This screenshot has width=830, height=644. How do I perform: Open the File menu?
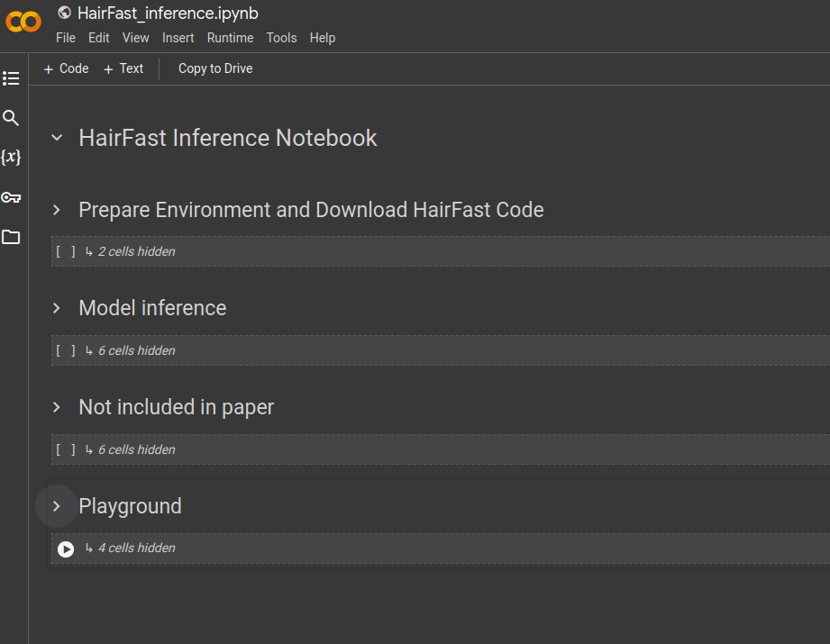pos(66,38)
